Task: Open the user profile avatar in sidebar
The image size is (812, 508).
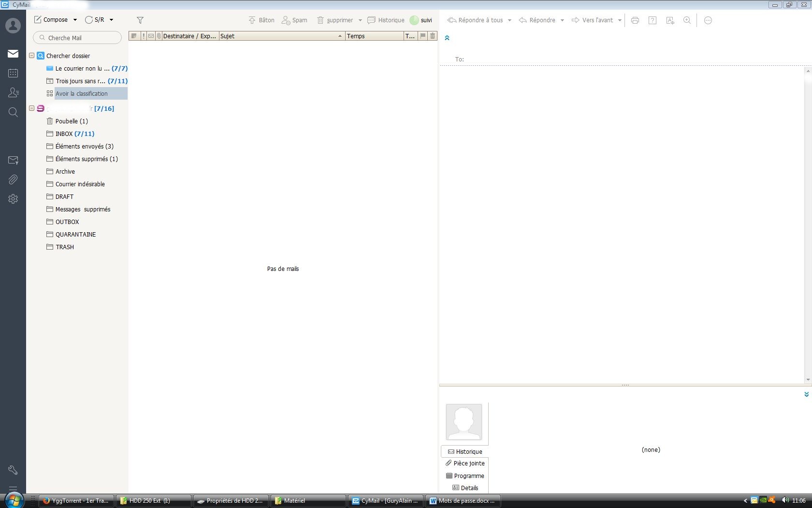Action: (x=13, y=26)
